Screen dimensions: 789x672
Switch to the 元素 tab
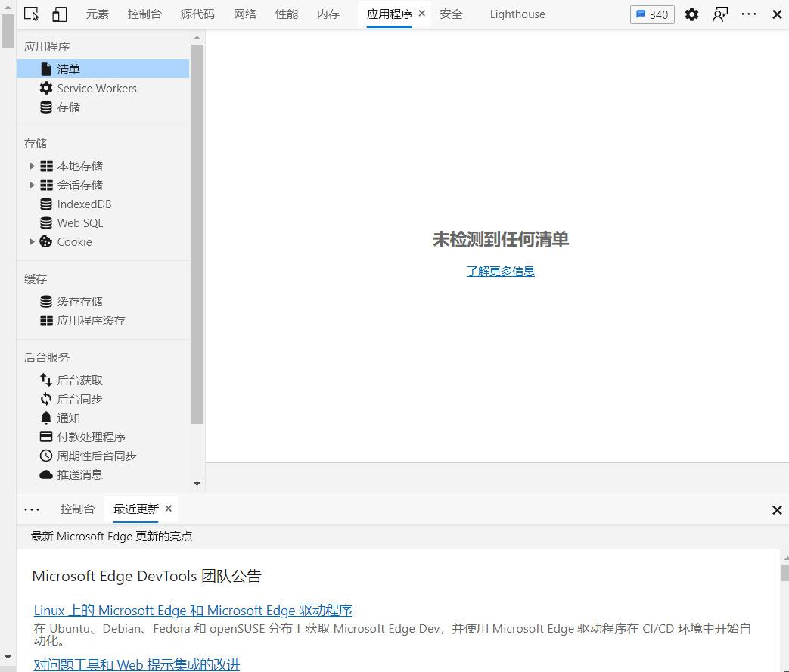(97, 14)
